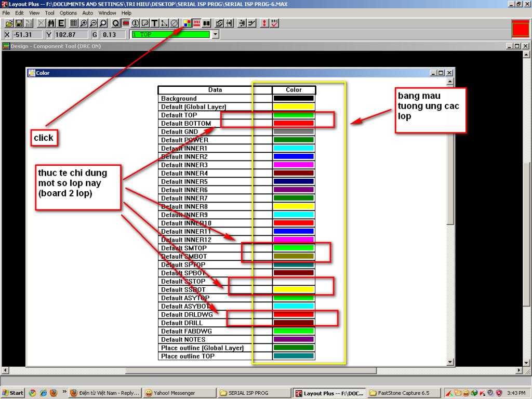532x399 pixels.
Task: Click the Background black color swatch
Action: click(x=294, y=98)
